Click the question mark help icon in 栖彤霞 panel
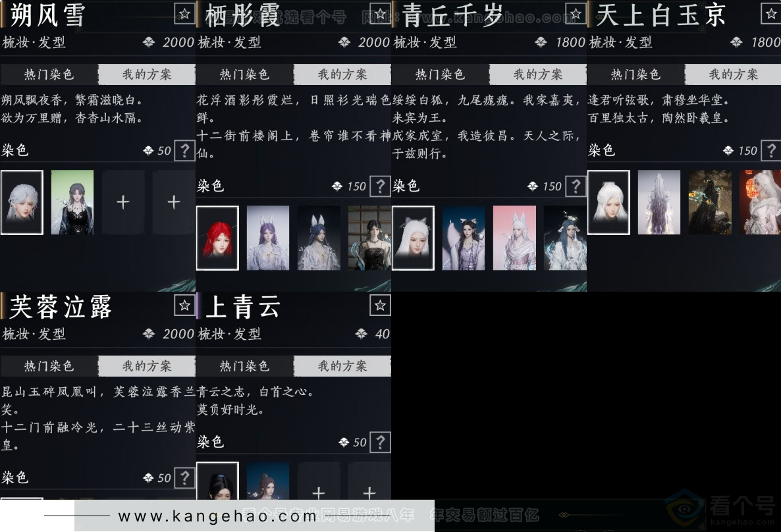The width and height of the screenshot is (781, 532). point(379,186)
